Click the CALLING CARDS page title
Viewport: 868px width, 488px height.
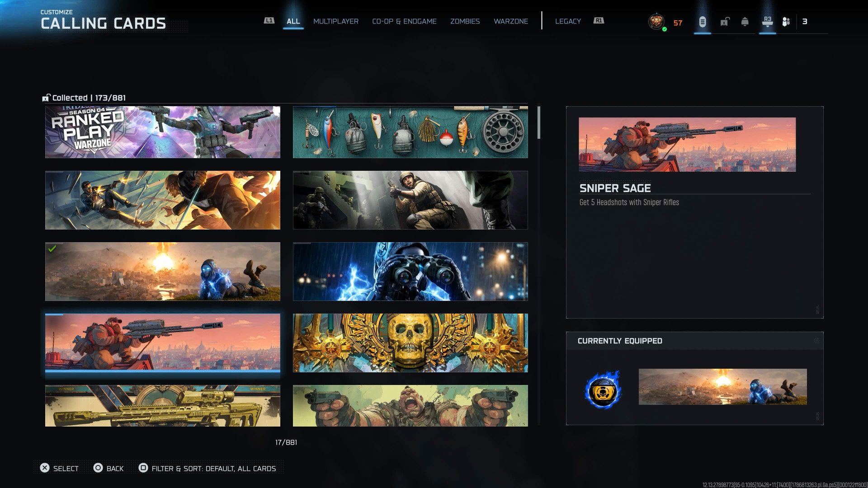(103, 23)
